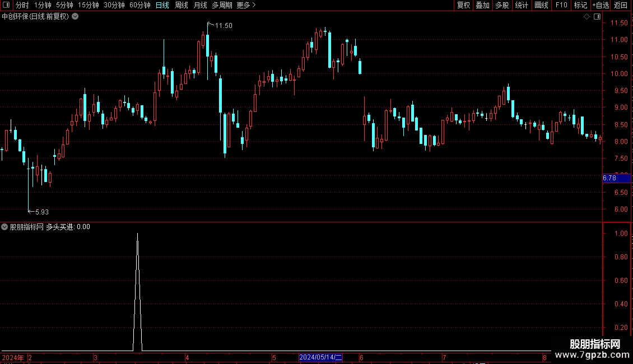Select the 60分钟 period tab
The image size is (633, 364).
(x=140, y=5)
